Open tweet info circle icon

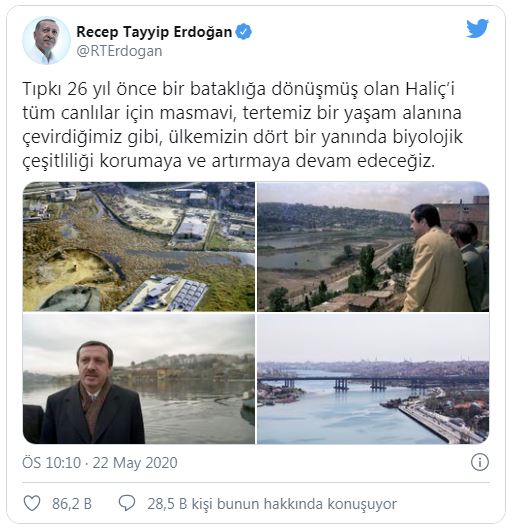pyautogui.click(x=480, y=462)
